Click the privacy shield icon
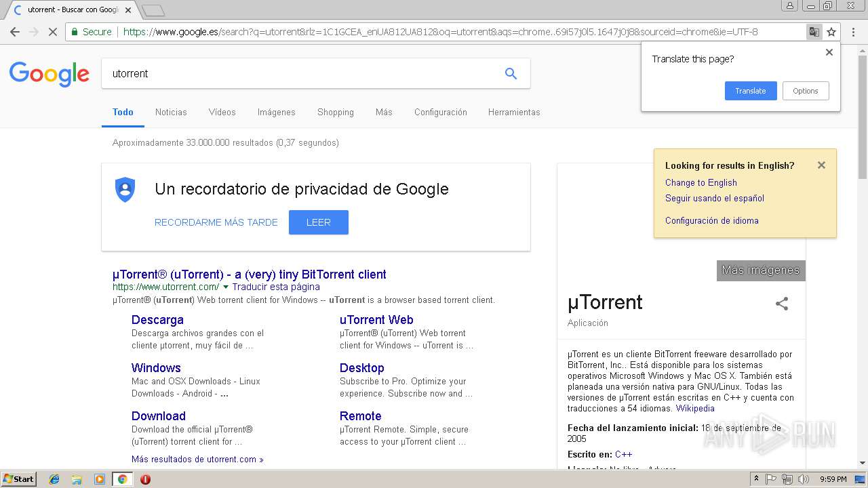This screenshot has height=488, width=868. click(125, 190)
